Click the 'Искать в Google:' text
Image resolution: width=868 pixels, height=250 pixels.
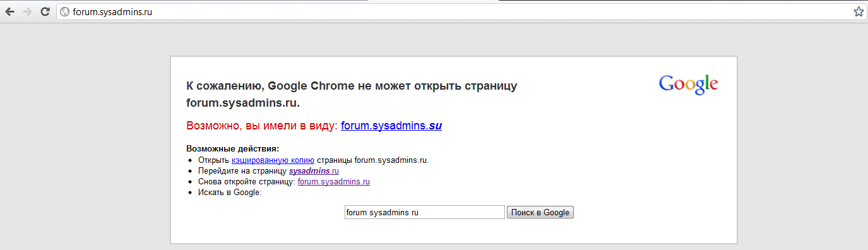(230, 193)
